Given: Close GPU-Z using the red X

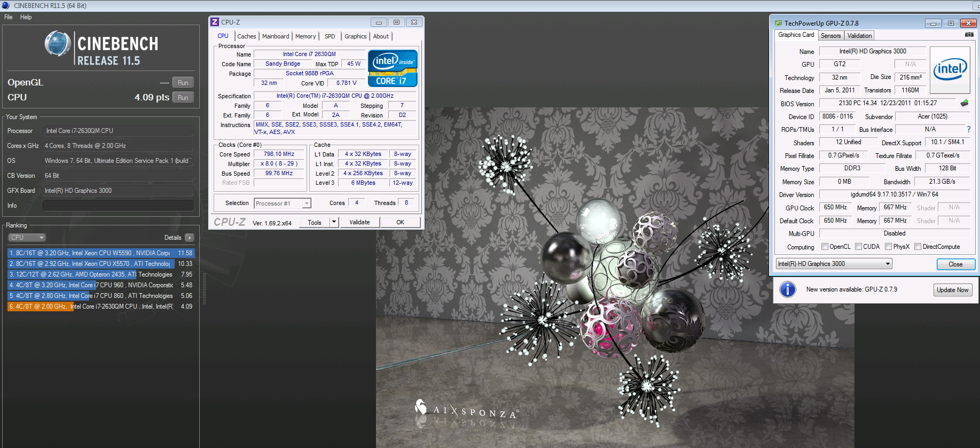Looking at the screenshot, I should 968,23.
